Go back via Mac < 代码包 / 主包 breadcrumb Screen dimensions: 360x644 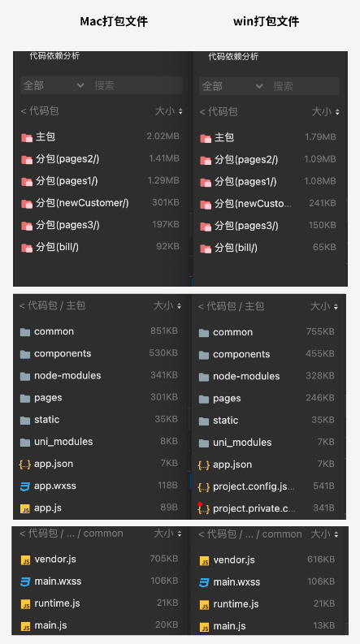coord(52,305)
